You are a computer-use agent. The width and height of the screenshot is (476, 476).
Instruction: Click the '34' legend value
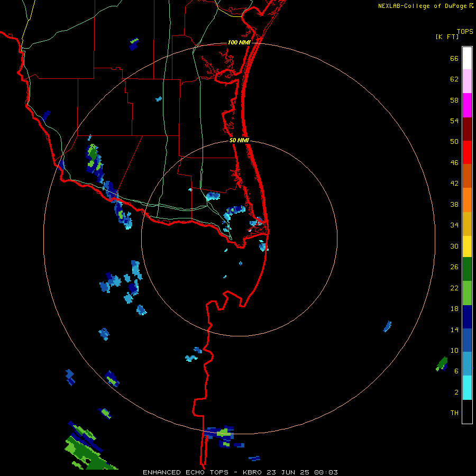point(454,225)
